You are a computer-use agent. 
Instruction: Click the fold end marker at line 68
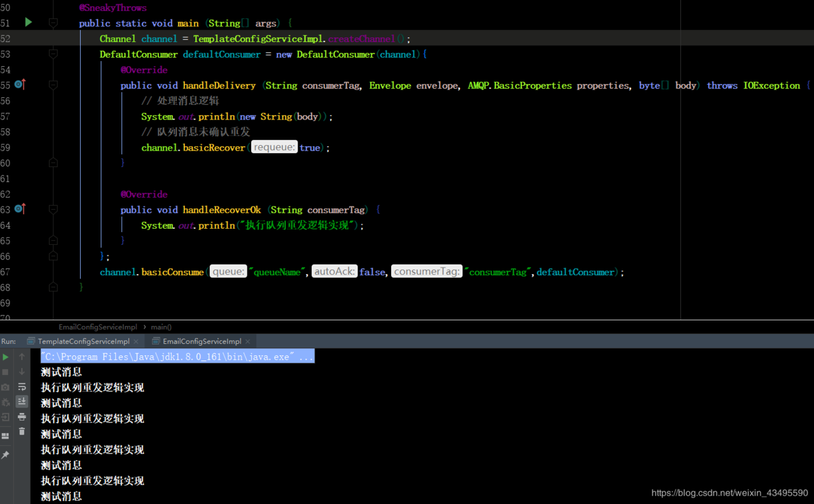(x=53, y=287)
